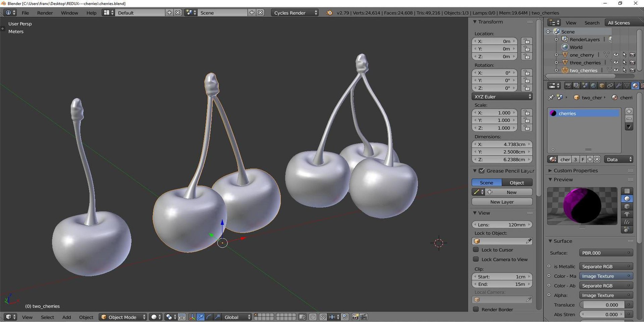Open the Object Mode dropdown

(123, 317)
